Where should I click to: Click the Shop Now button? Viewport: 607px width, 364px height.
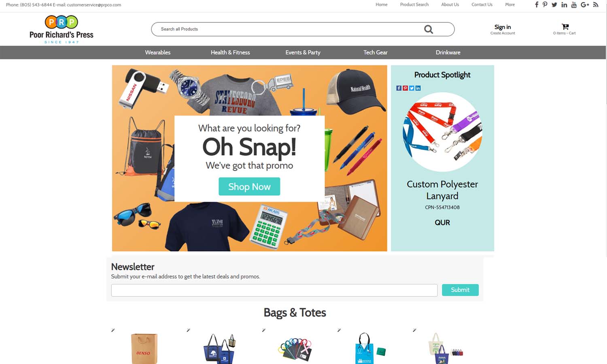click(x=249, y=186)
